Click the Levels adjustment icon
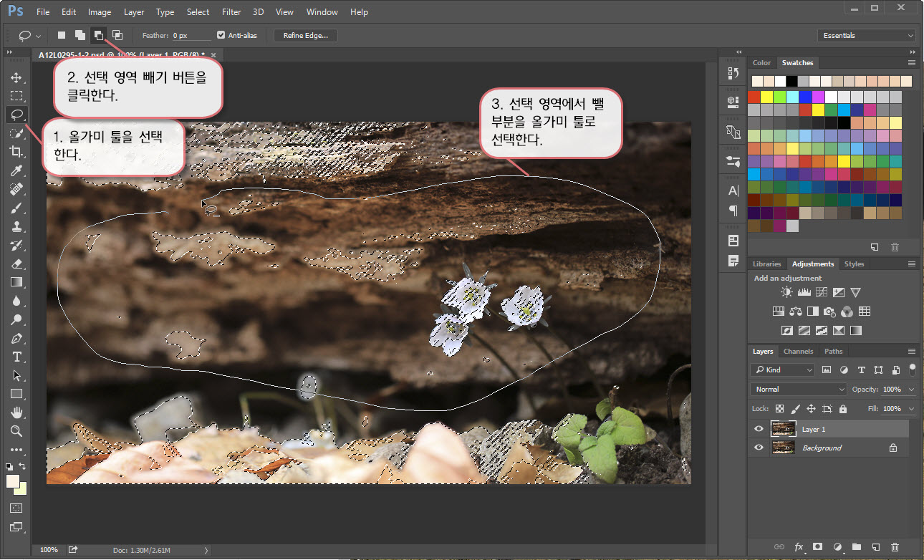 (804, 292)
